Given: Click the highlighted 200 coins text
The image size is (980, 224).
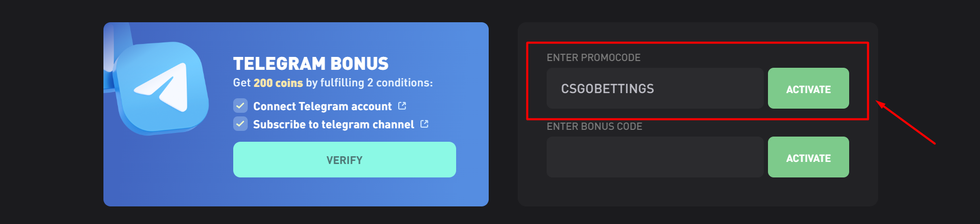Looking at the screenshot, I should point(278,83).
